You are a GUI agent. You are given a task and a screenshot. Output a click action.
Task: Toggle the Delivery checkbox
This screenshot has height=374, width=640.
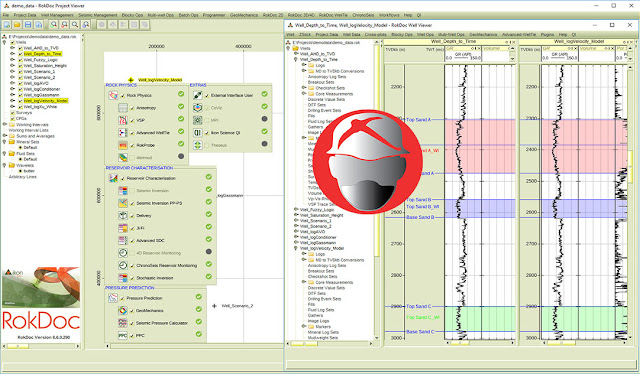[x=132, y=216]
